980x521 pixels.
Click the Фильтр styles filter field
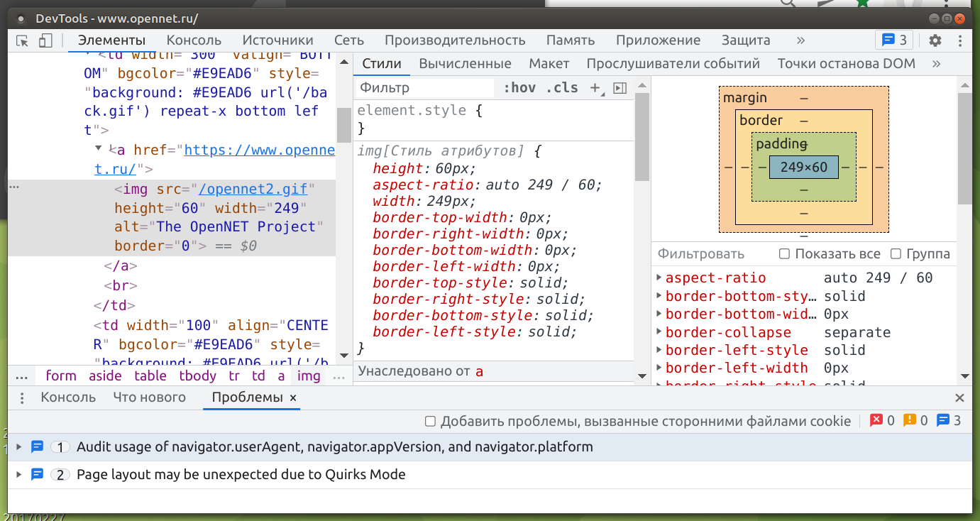[x=424, y=88]
